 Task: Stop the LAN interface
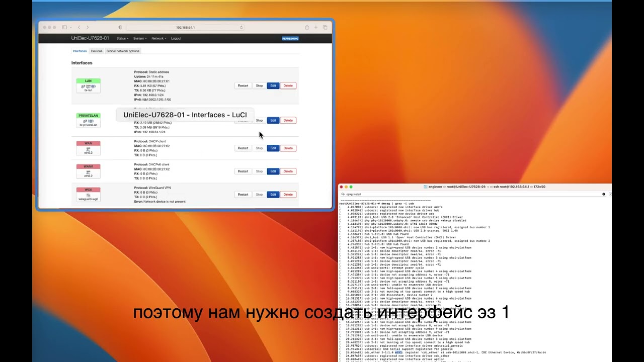click(x=259, y=85)
